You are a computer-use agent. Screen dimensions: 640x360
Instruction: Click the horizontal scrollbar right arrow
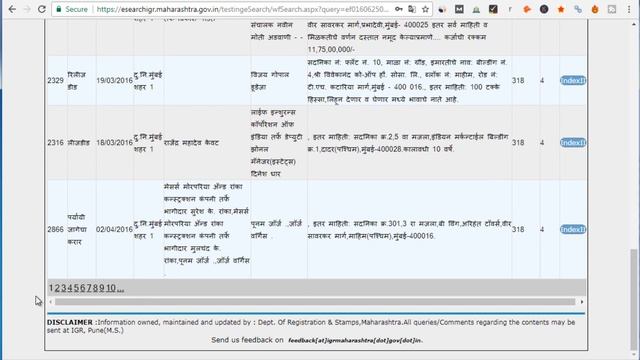click(x=582, y=302)
